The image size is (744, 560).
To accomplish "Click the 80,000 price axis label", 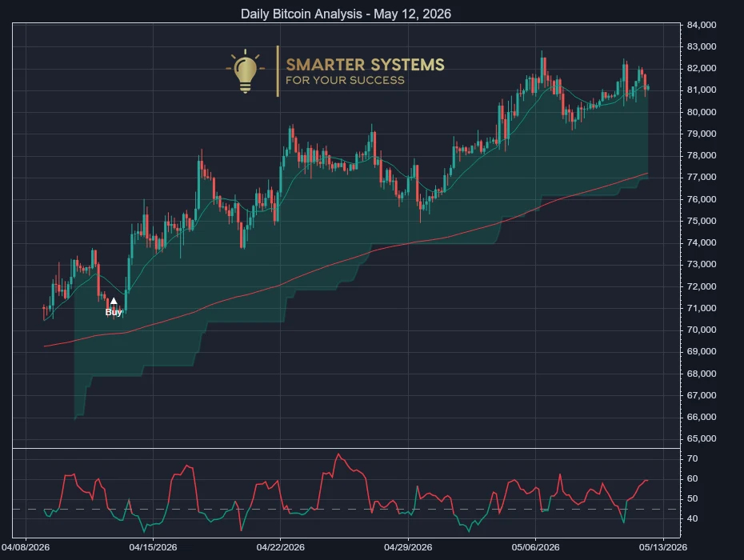I will click(x=702, y=112).
